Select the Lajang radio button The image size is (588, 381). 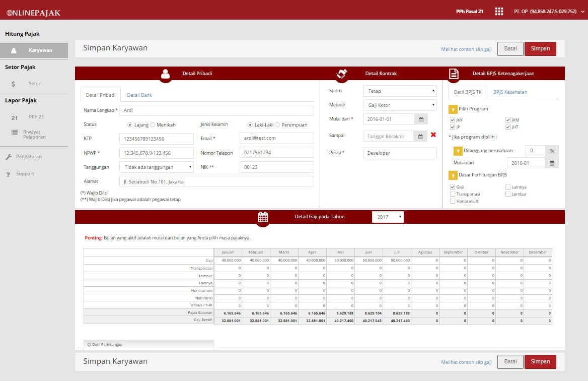(x=130, y=125)
